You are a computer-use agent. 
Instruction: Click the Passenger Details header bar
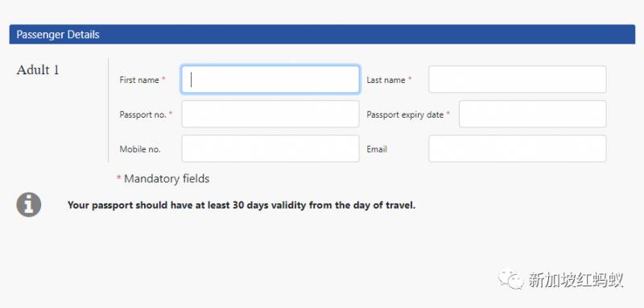pyautogui.click(x=322, y=34)
